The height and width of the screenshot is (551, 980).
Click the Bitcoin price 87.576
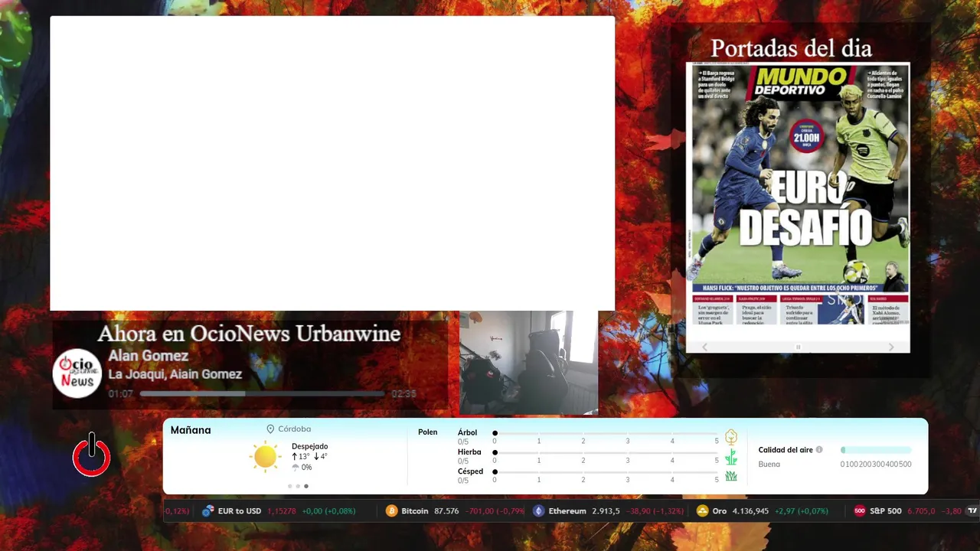tap(446, 510)
